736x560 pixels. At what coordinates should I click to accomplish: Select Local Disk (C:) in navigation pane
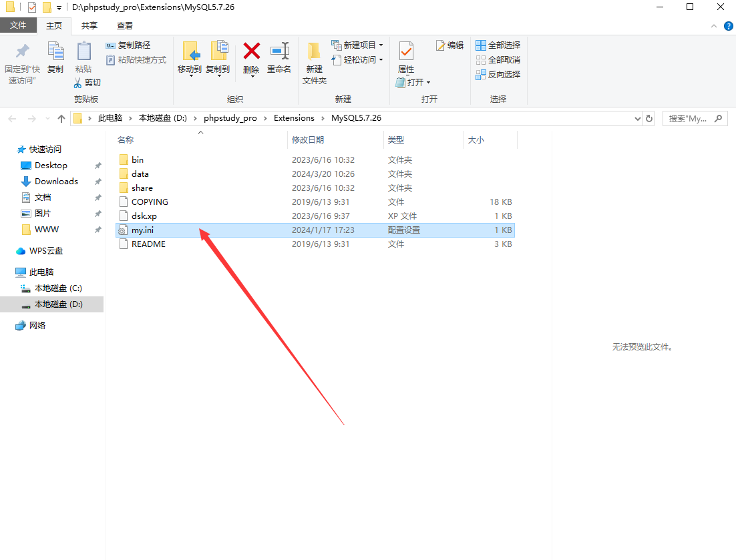[58, 288]
